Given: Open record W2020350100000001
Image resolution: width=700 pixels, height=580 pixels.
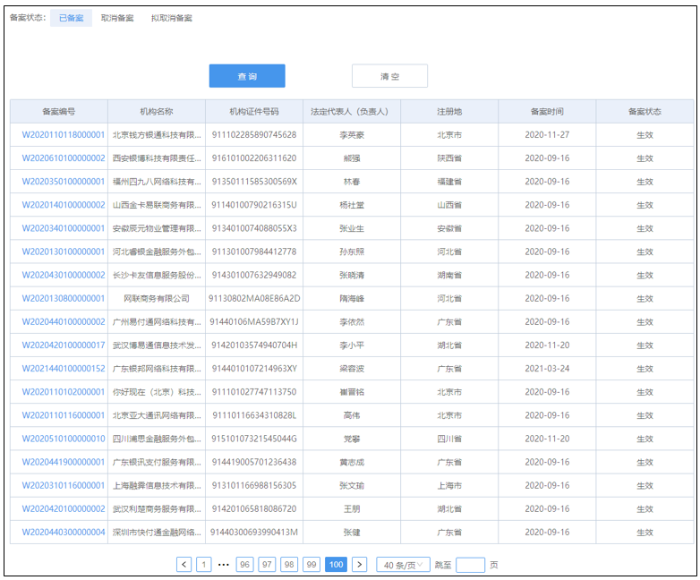Looking at the screenshot, I should click(63, 181).
